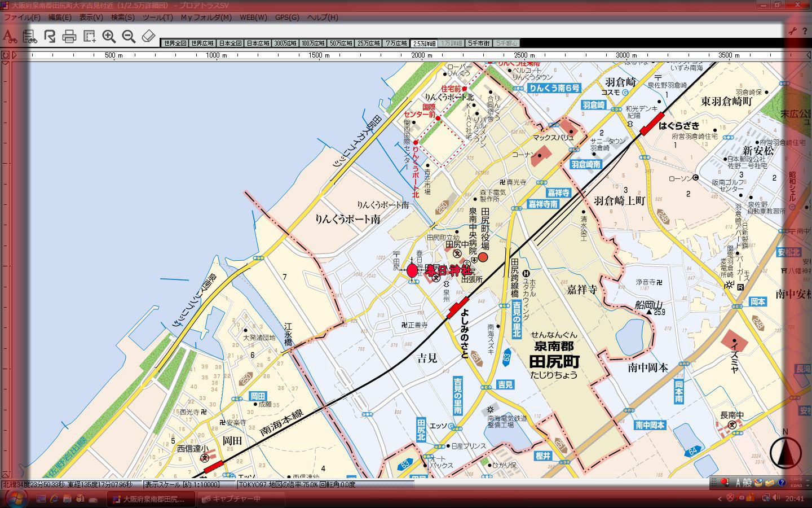Click the print icon in toolbar
812x508 pixels.
click(69, 37)
